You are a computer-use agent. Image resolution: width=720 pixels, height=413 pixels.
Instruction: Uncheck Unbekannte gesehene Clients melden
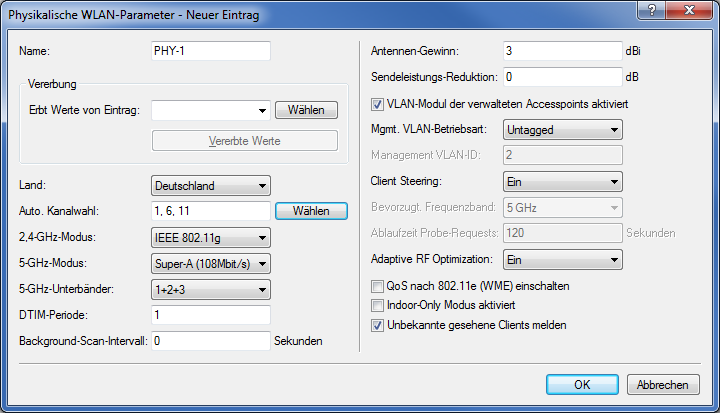[377, 325]
